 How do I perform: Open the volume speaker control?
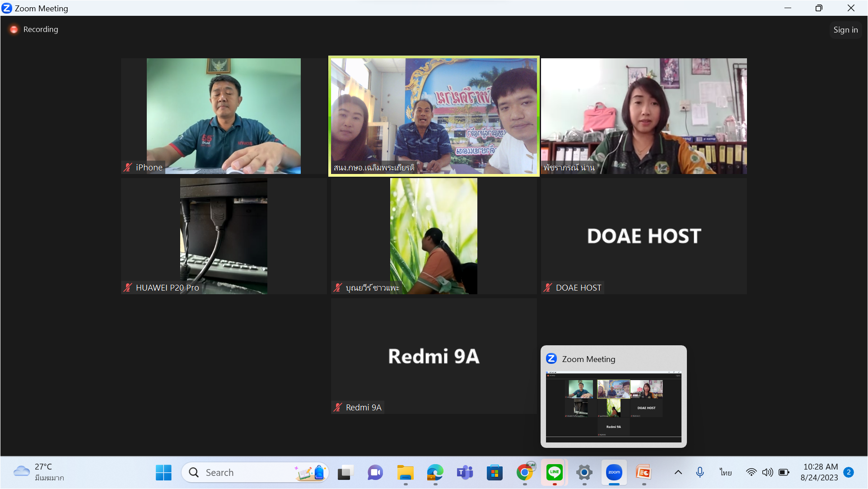[767, 473]
